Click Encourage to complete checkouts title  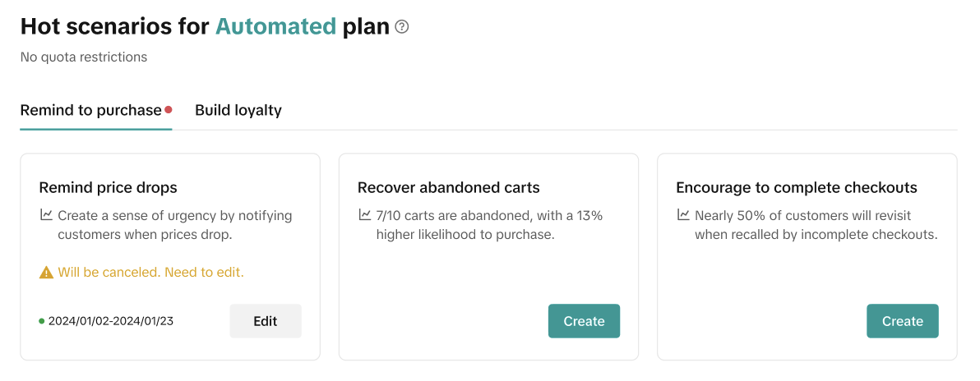tap(796, 187)
